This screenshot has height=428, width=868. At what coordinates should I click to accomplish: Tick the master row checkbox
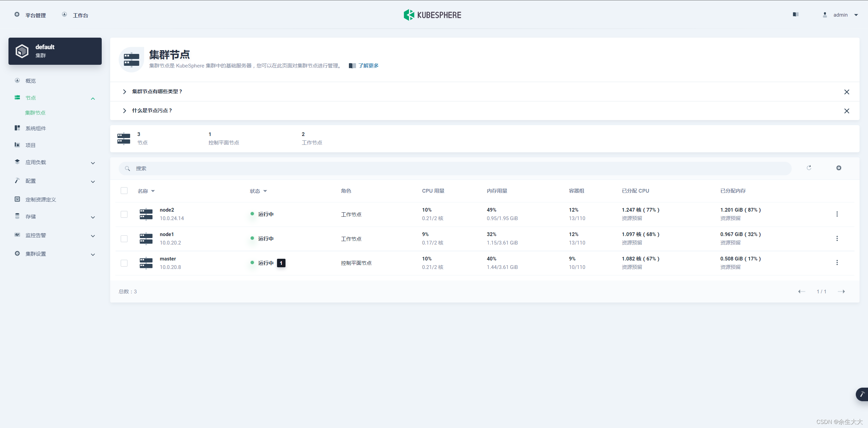124,263
